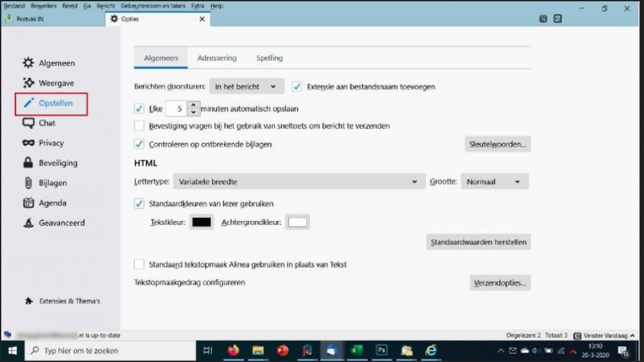Click the 'Verzendopties...' button

pyautogui.click(x=500, y=283)
